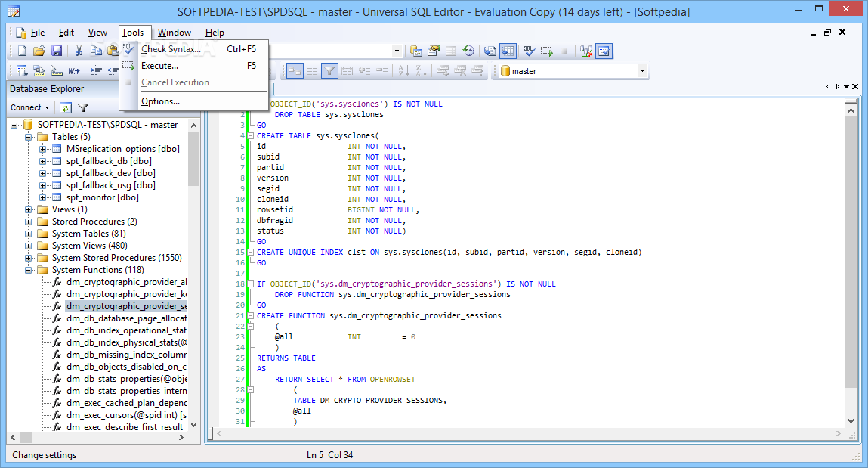Select dm_db_index_physical_stats function
The height and width of the screenshot is (468, 868).
coord(127,342)
